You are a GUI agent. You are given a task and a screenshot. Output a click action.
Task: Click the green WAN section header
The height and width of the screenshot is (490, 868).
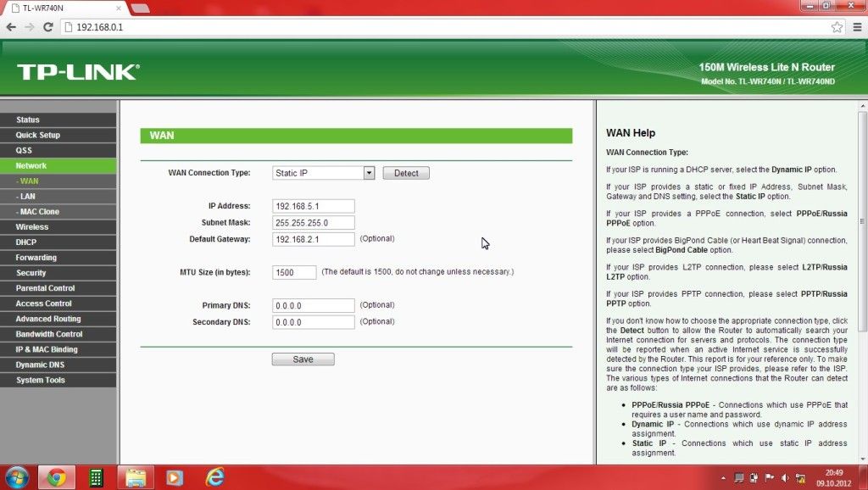tap(356, 136)
